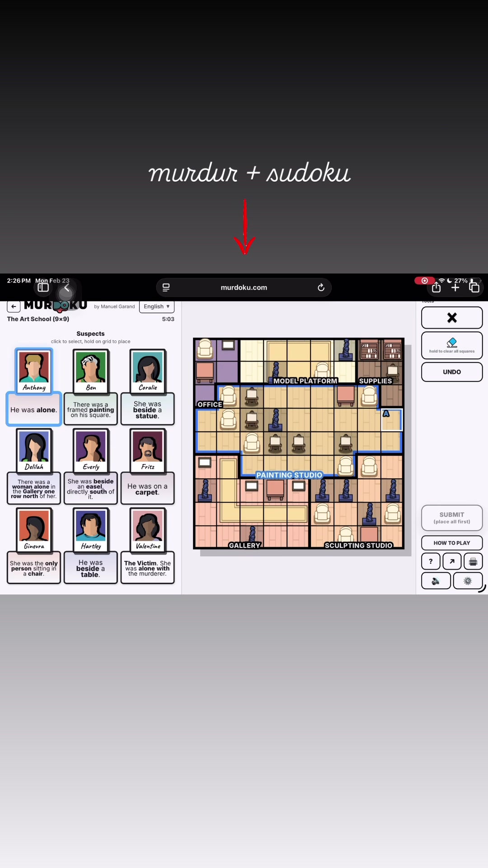
Task: Open the English language dropdown
Action: pyautogui.click(x=157, y=307)
